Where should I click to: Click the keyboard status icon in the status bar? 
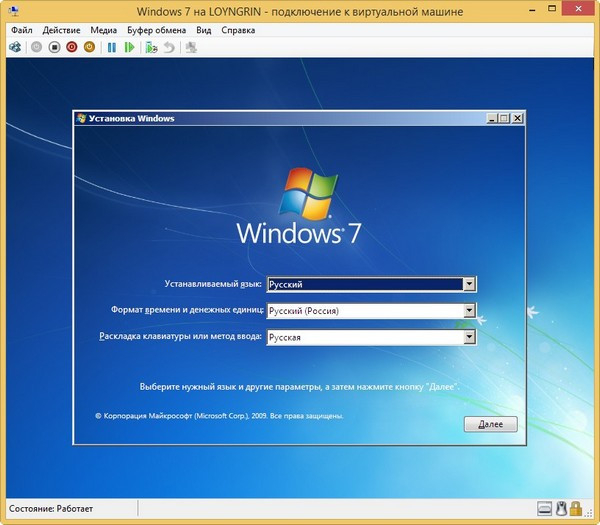pos(545,507)
